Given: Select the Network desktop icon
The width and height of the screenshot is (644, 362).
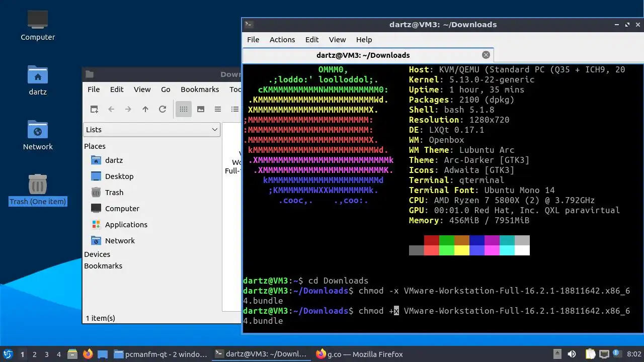Looking at the screenshot, I should pyautogui.click(x=38, y=135).
